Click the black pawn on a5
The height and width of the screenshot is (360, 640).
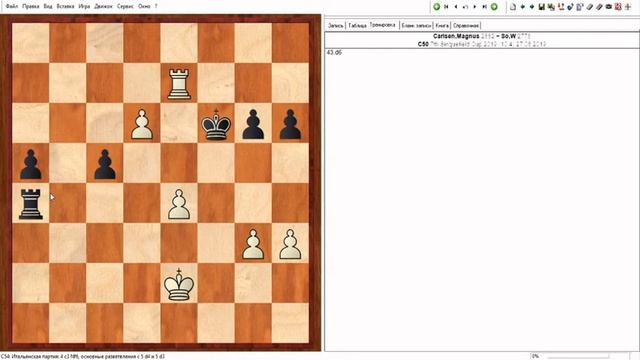pyautogui.click(x=31, y=164)
